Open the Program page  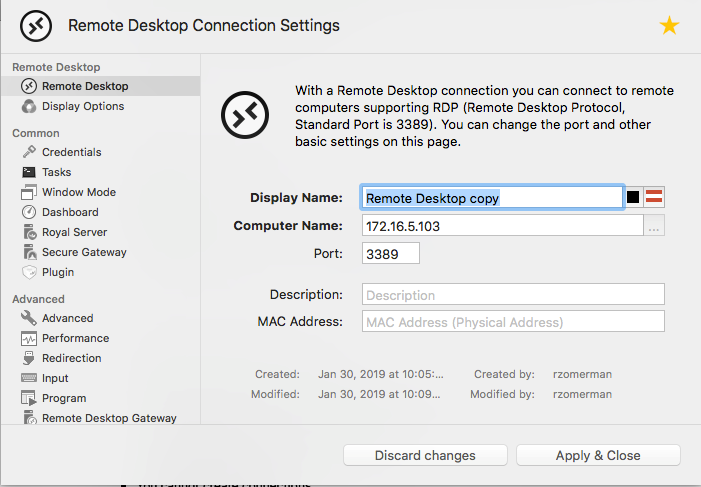[101, 398]
